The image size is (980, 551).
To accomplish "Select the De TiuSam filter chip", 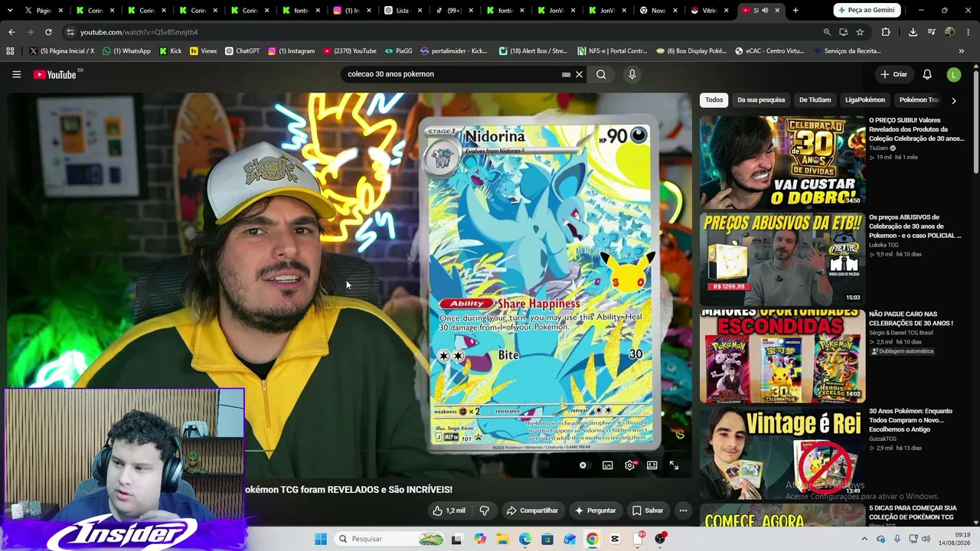I will point(815,100).
